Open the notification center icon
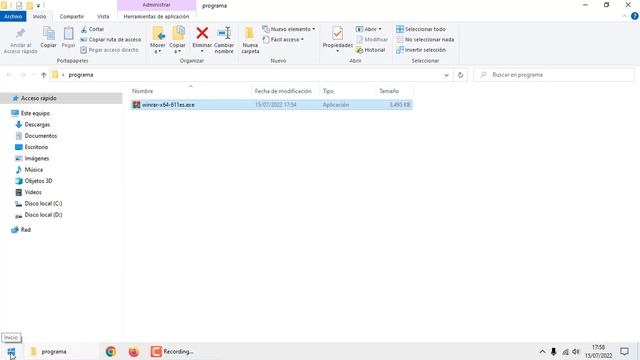640x360 pixels. [624, 351]
